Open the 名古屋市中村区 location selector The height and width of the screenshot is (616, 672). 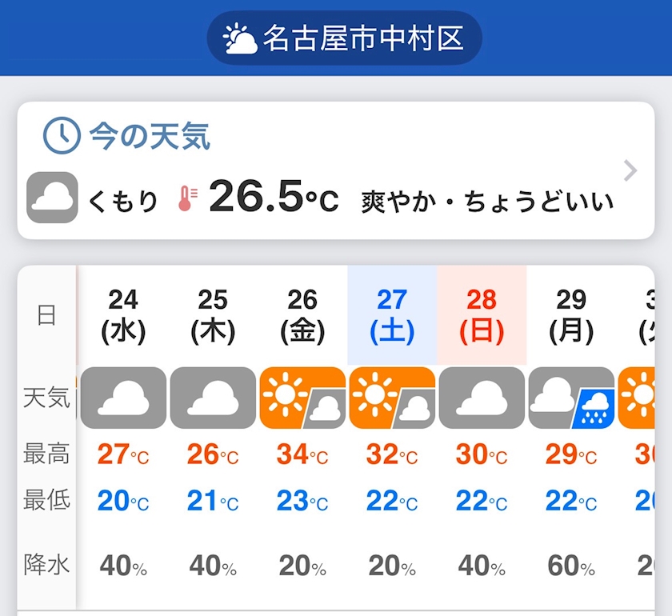345,38
